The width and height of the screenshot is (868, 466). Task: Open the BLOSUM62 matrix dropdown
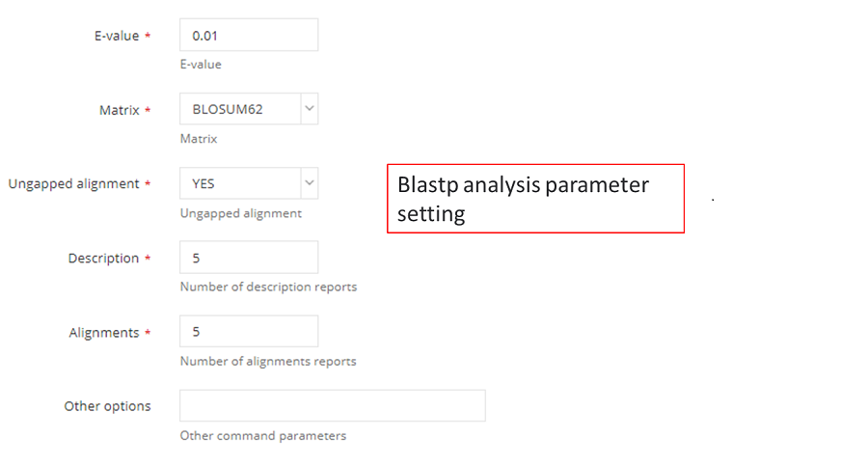[x=240, y=109]
